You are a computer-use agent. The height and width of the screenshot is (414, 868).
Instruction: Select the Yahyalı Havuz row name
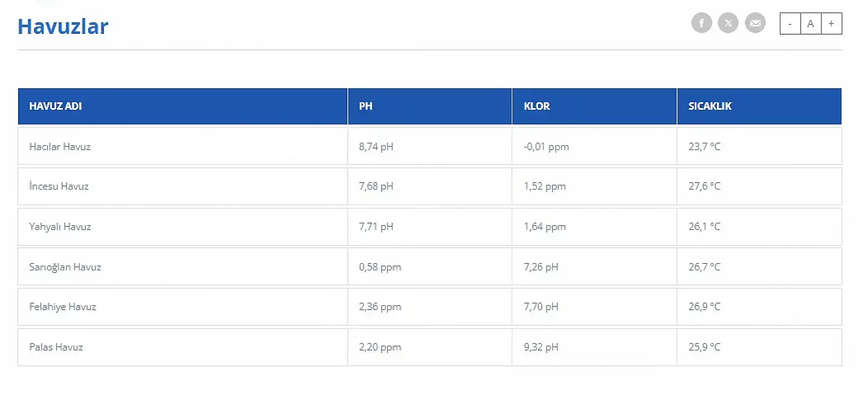60,227
